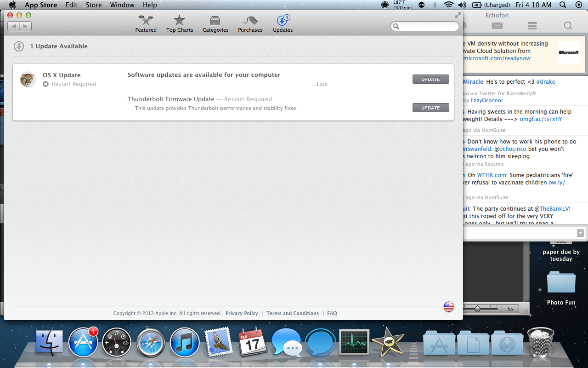The image size is (588, 368).
Task: Open App Store from the Dock
Action: [x=83, y=342]
